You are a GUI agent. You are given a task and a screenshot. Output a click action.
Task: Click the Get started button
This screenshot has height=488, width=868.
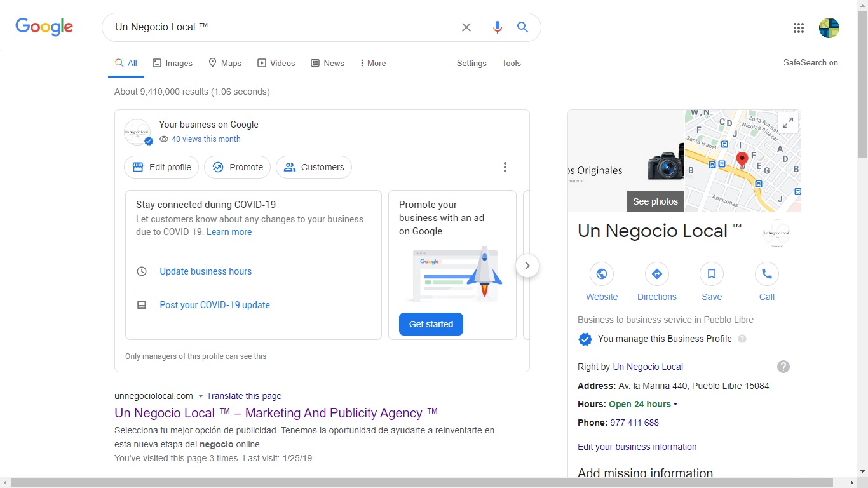click(431, 324)
